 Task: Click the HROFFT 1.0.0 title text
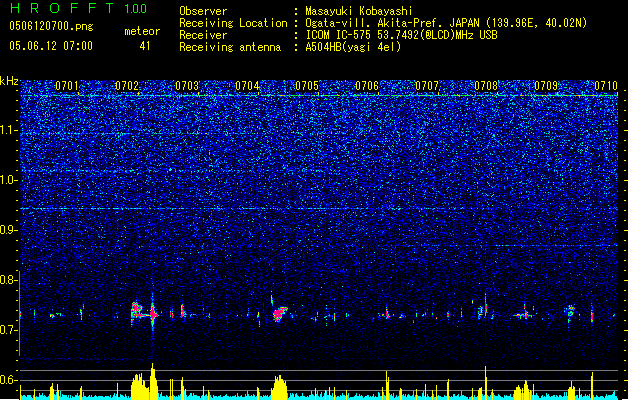pos(79,8)
